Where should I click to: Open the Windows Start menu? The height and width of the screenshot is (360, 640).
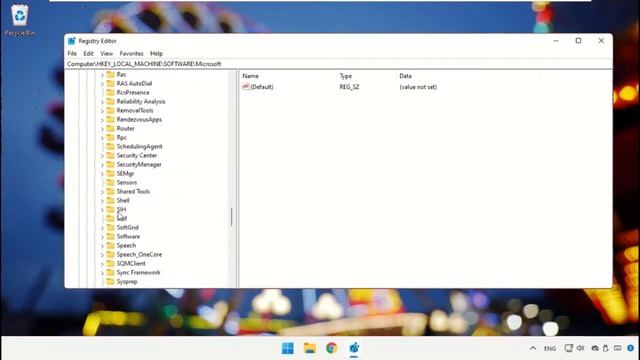[288, 348]
